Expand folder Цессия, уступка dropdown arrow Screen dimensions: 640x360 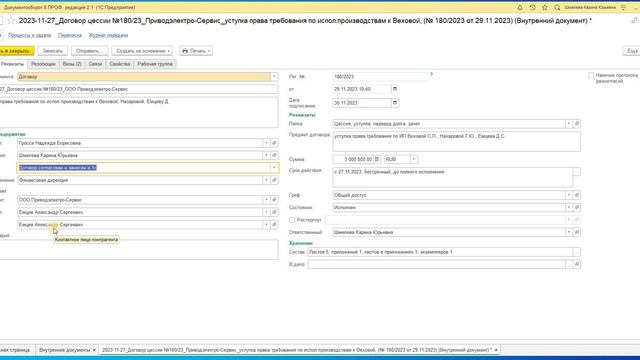(x=569, y=124)
